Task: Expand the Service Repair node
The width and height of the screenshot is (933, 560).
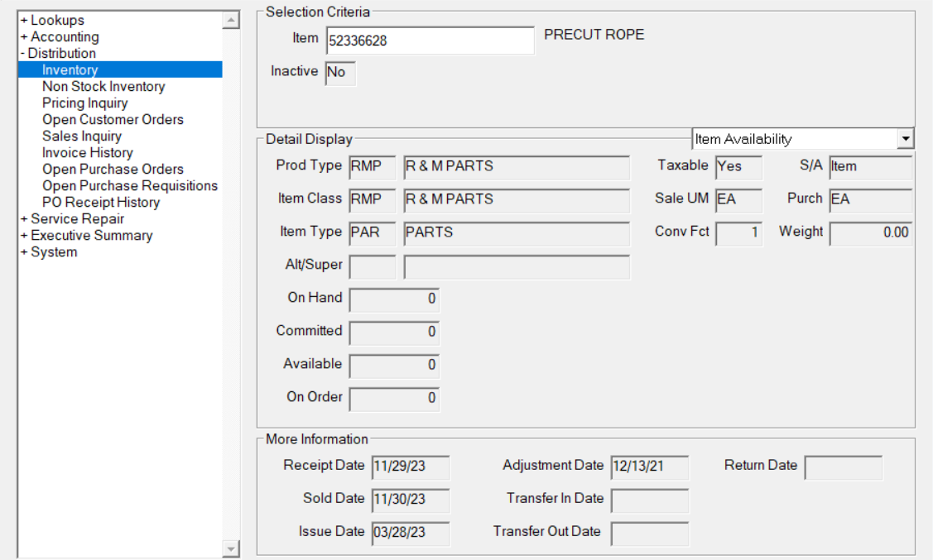Action: click(24, 219)
